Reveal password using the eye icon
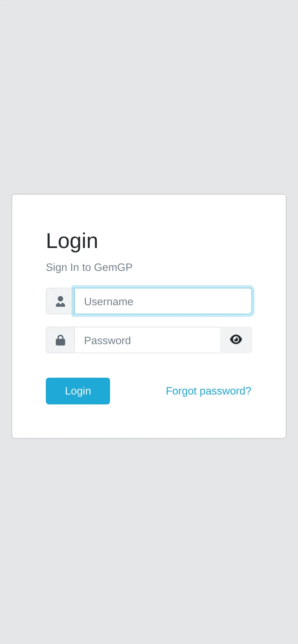 [236, 340]
